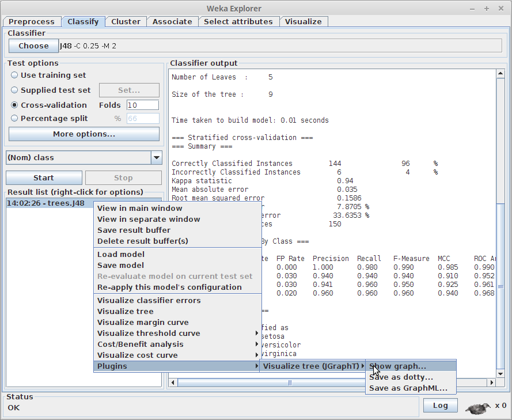Close the Weka Explorer window

pos(501,9)
